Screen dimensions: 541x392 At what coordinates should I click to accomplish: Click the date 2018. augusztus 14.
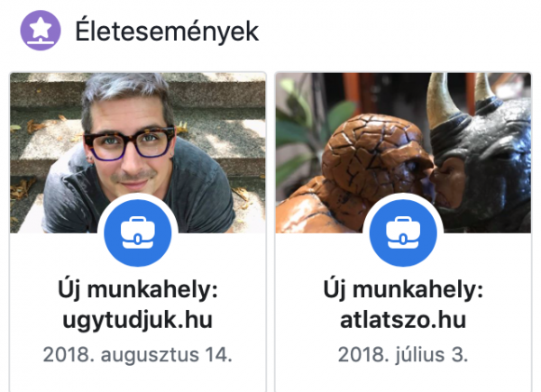coord(137,354)
